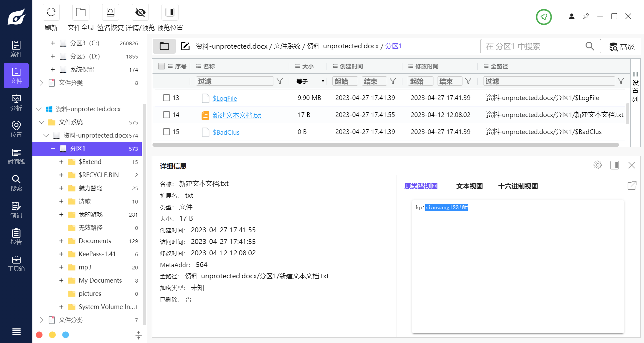Open the 报告 report sidebar item

coord(16,236)
